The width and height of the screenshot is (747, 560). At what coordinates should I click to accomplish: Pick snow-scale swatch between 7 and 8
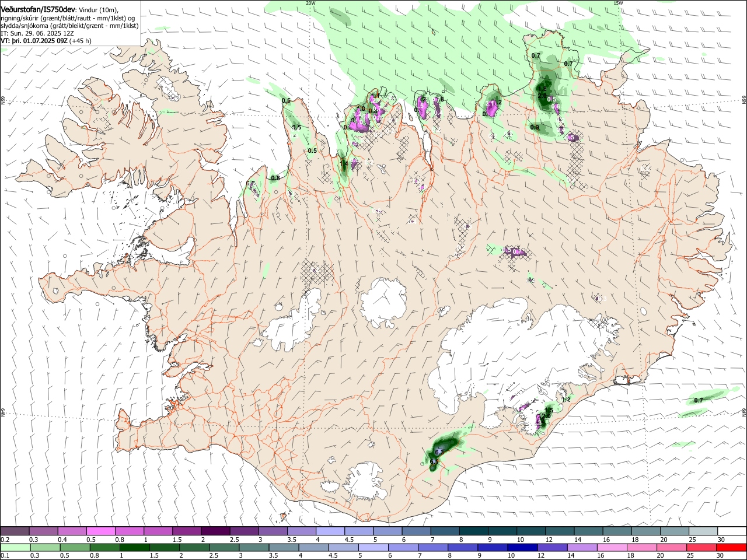[x=445, y=531]
